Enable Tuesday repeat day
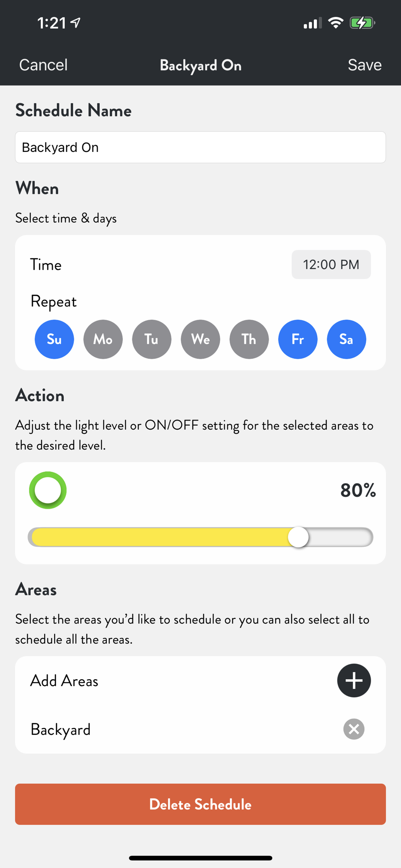401x868 pixels. [x=151, y=339]
